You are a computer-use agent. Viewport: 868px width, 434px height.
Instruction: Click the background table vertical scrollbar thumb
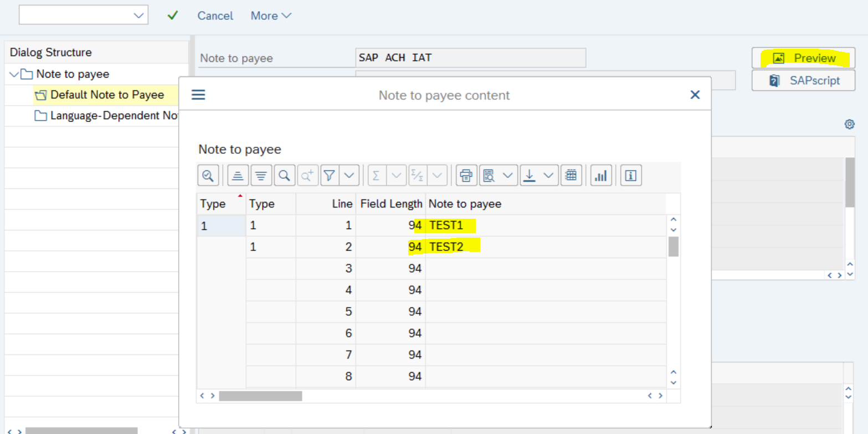pos(850,182)
